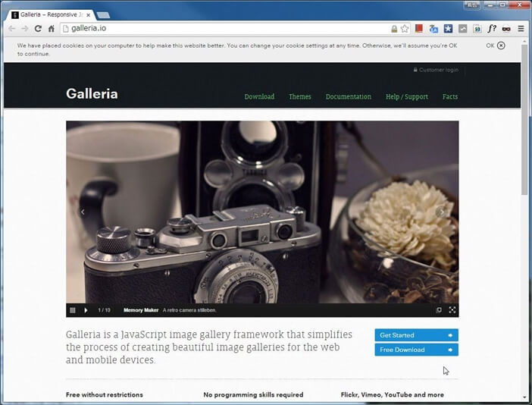Open the Download menu item
This screenshot has width=532, height=405.
tap(259, 97)
